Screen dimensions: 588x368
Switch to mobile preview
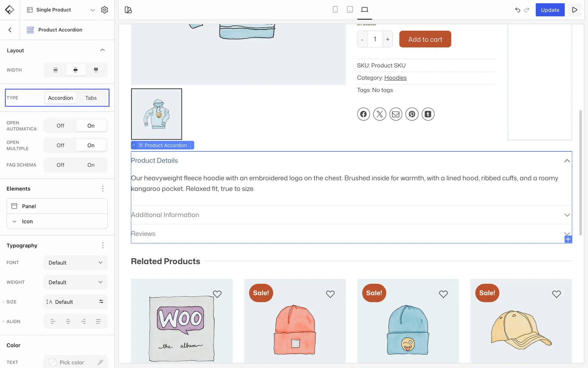(x=335, y=9)
